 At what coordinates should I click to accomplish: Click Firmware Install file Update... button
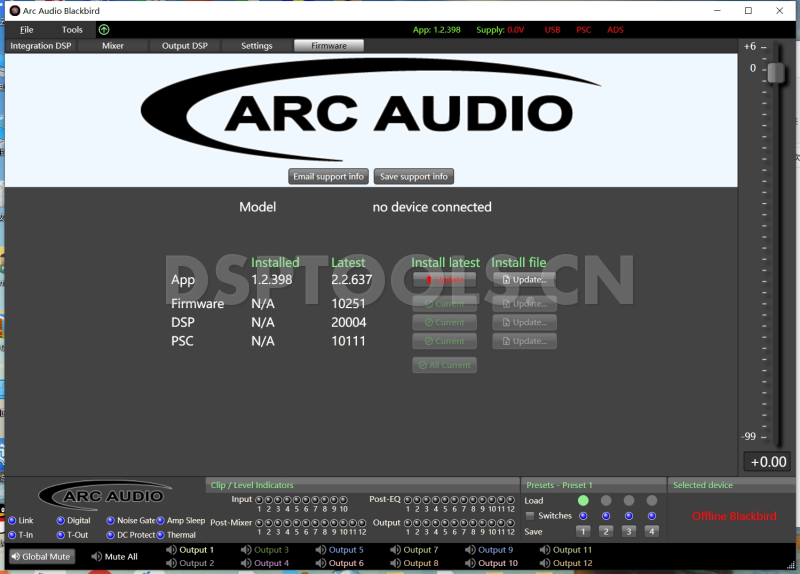point(524,304)
